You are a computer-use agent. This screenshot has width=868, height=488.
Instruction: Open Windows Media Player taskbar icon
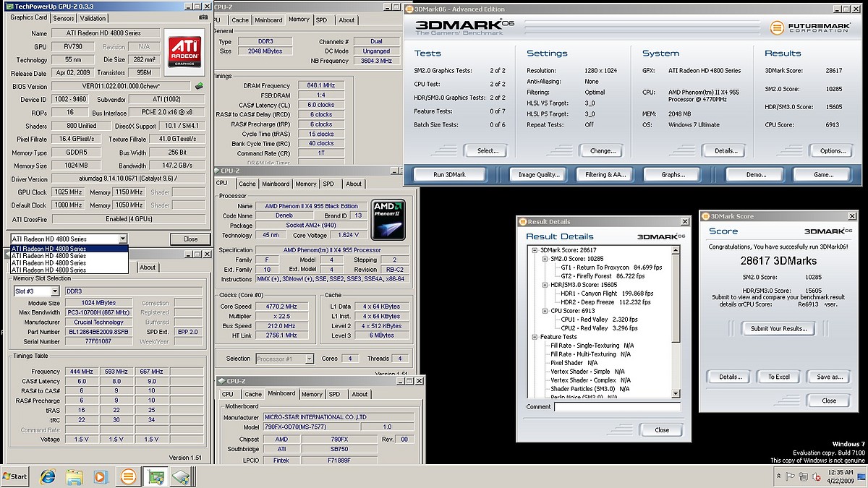[x=101, y=476]
